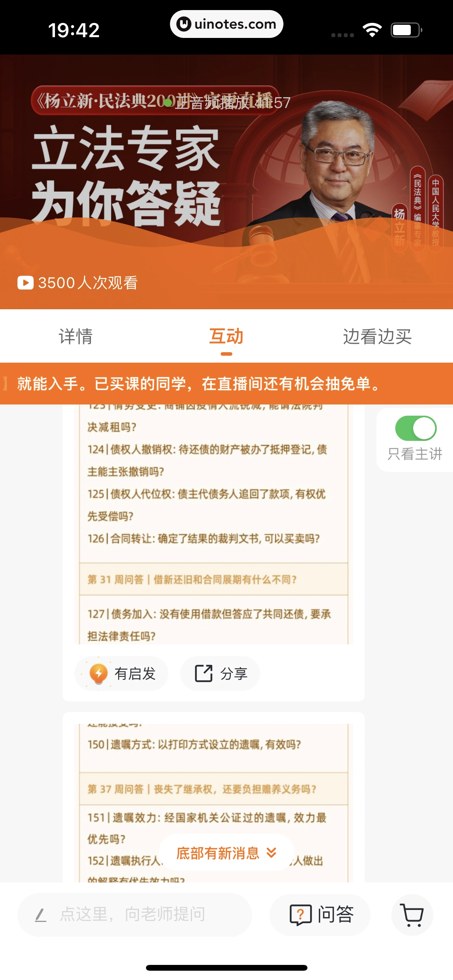Tap the 点这里，向老师提问 input field
453x980 pixels.
(135, 915)
